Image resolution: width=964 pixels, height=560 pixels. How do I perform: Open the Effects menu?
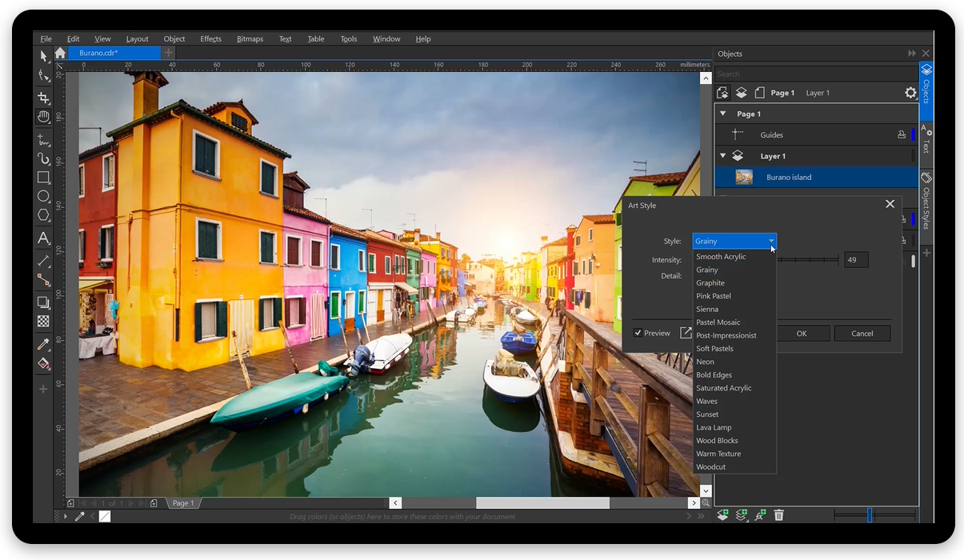(211, 39)
